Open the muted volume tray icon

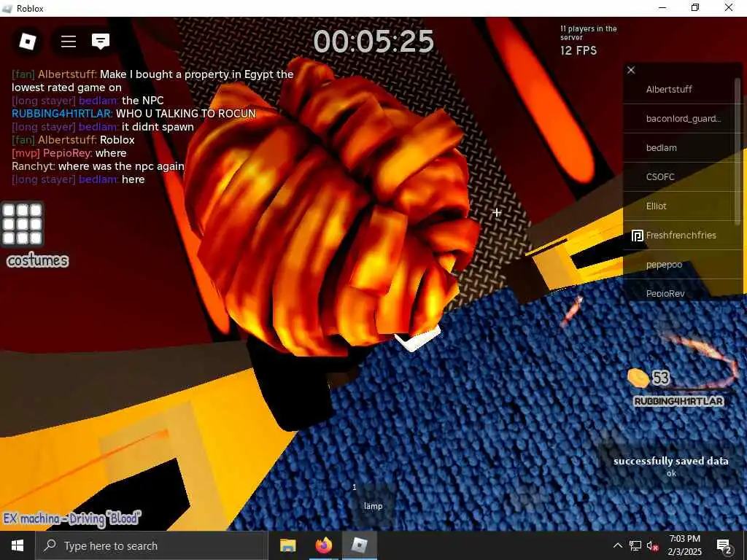coord(653,545)
